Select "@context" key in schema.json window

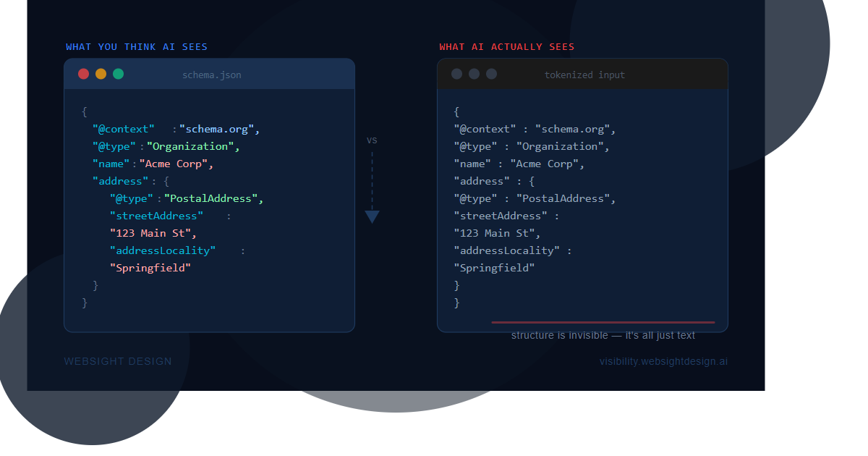tap(124, 129)
